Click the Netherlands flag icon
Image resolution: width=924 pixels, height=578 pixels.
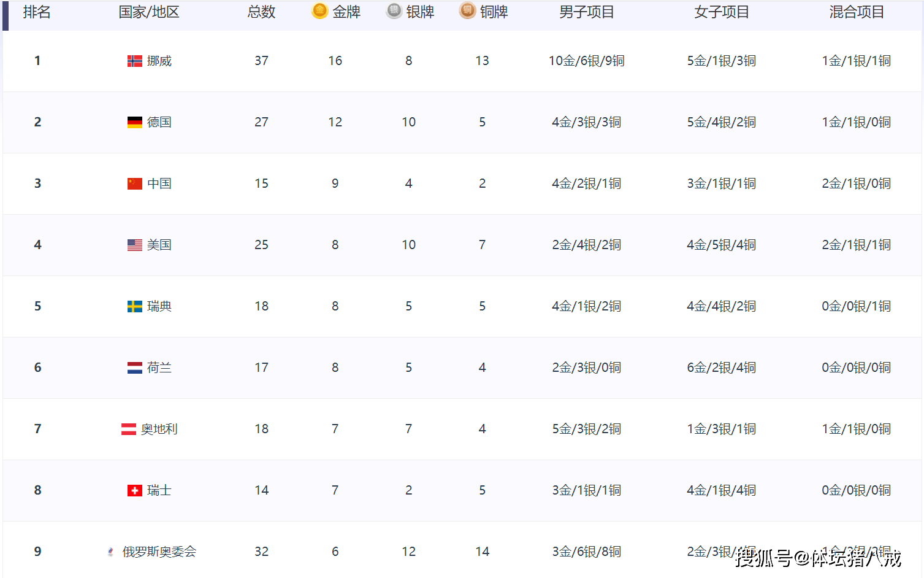(135, 368)
